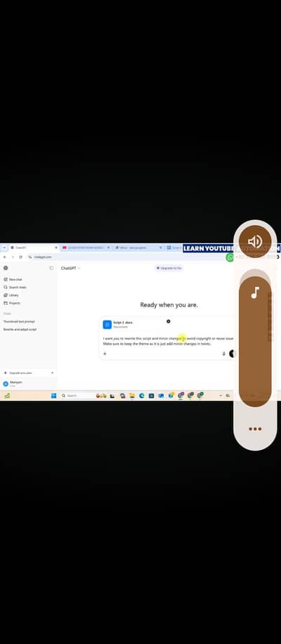Open the three-dot volume settings
The image size is (281, 644).
coord(255,429)
